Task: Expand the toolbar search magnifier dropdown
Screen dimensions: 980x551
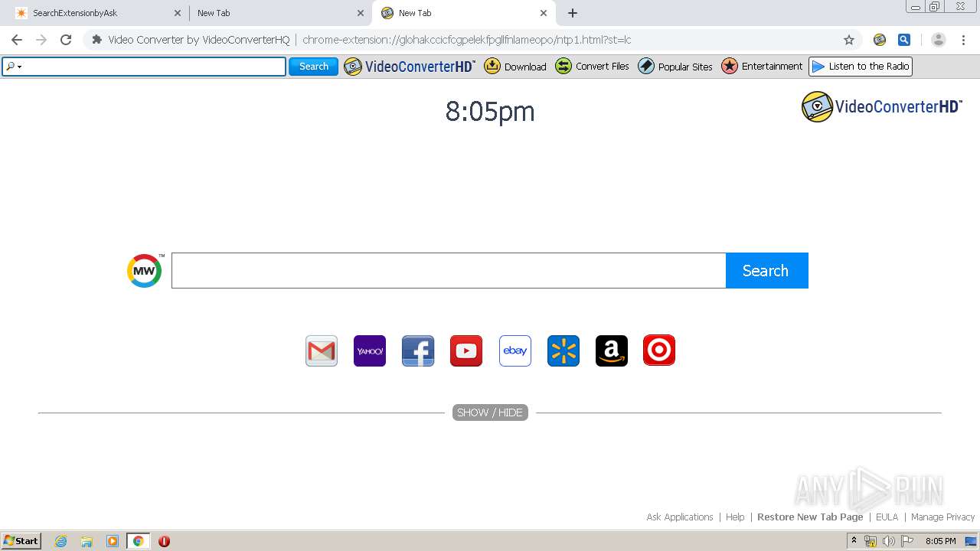Action: tap(13, 67)
